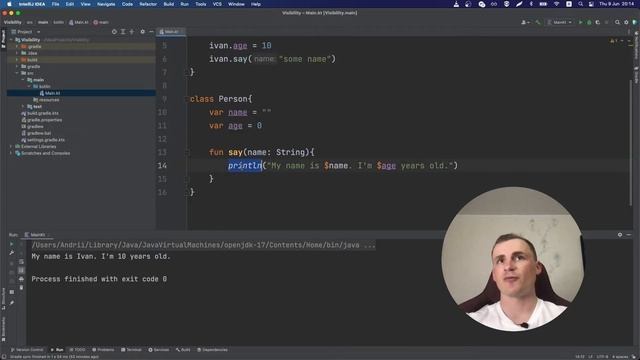Run the MainKt configuration with green play button
The height and width of the screenshot is (360, 640).
(x=580, y=22)
